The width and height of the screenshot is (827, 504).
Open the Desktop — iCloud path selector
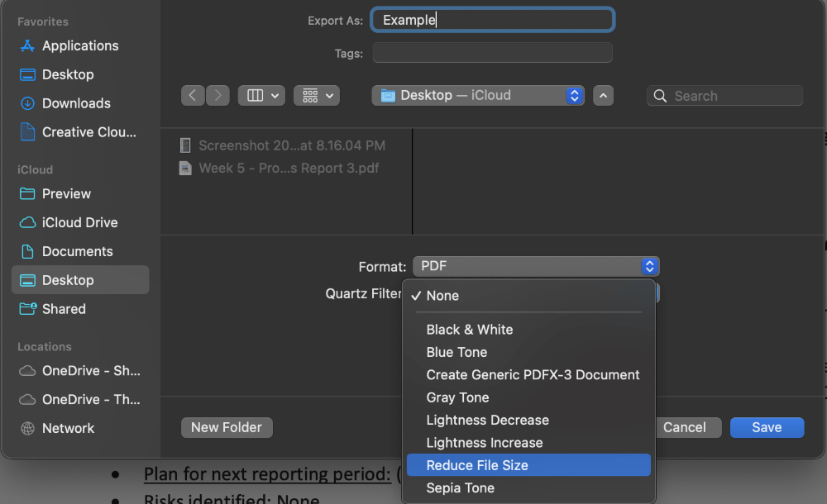point(478,95)
